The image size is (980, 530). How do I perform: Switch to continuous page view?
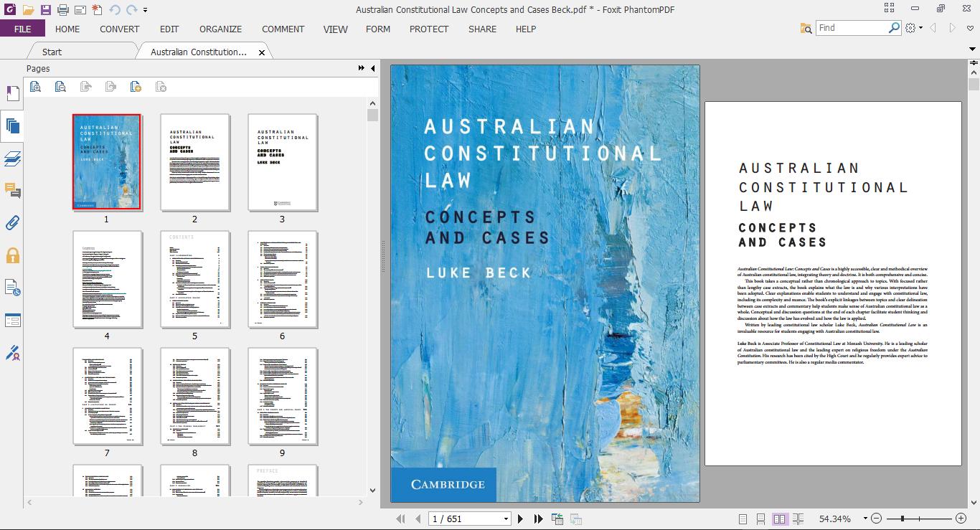[760, 519]
